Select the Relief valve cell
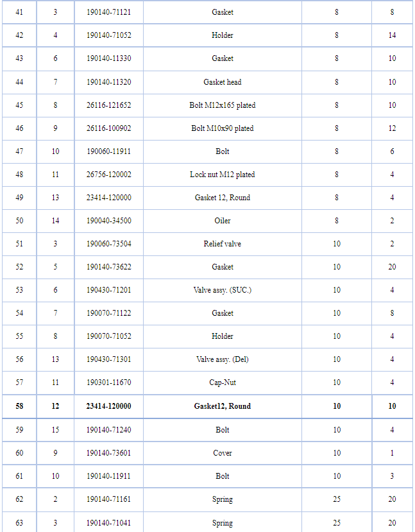 pyautogui.click(x=223, y=244)
